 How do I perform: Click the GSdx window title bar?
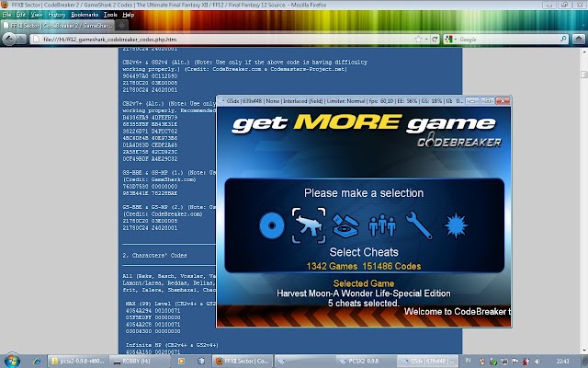tap(341, 100)
